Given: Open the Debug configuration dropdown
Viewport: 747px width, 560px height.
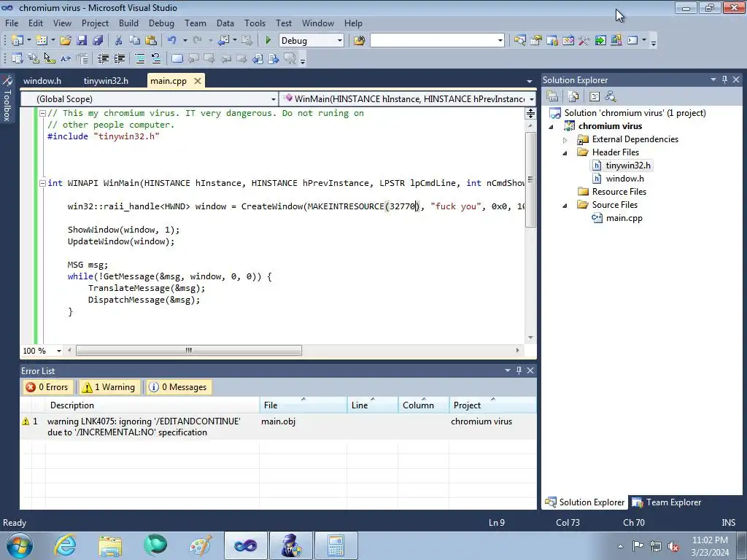Looking at the screenshot, I should 340,41.
